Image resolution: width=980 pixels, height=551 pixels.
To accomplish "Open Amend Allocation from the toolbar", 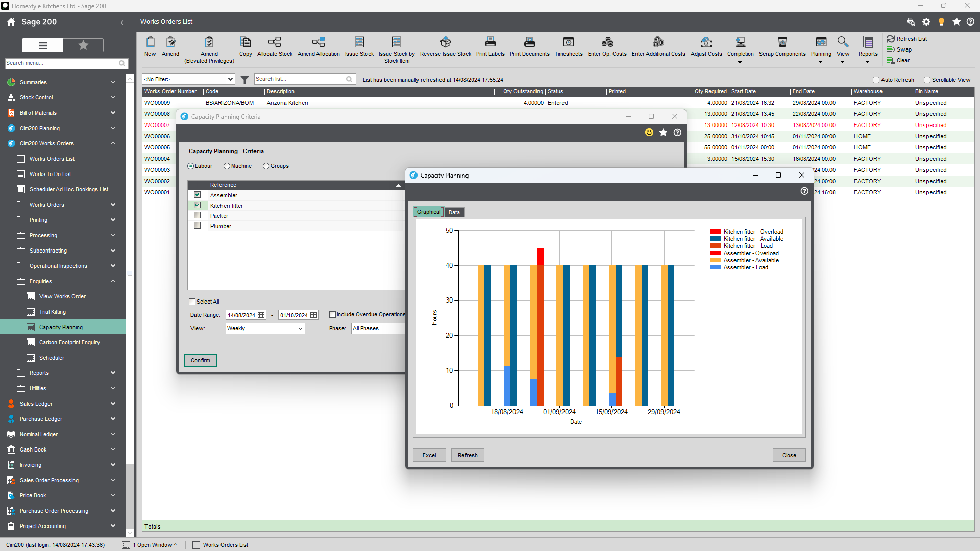I will (x=318, y=46).
